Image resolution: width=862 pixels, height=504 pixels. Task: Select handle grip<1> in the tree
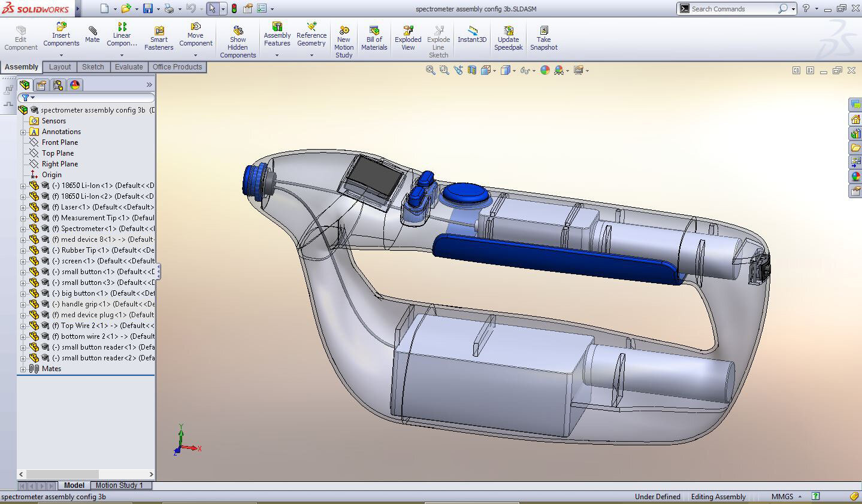tap(103, 304)
